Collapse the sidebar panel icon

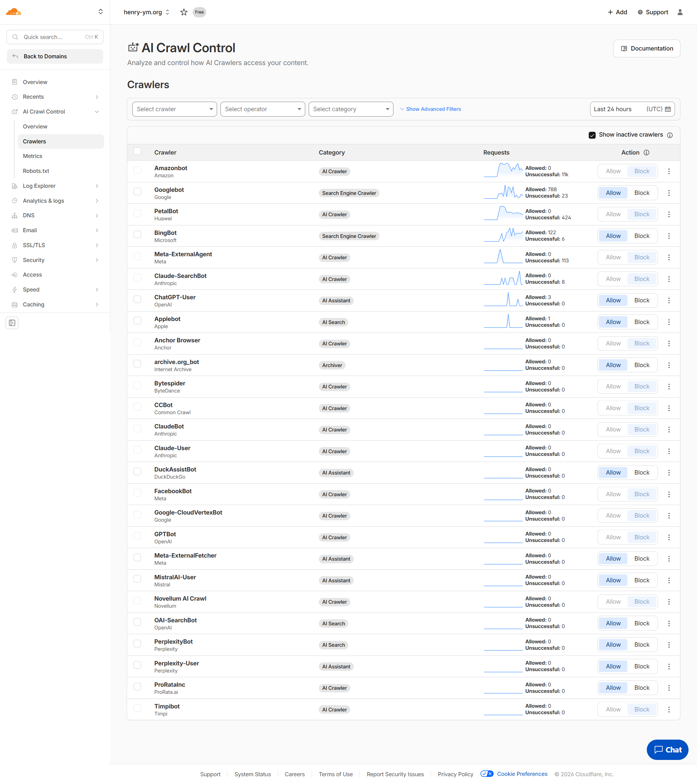coord(12,323)
